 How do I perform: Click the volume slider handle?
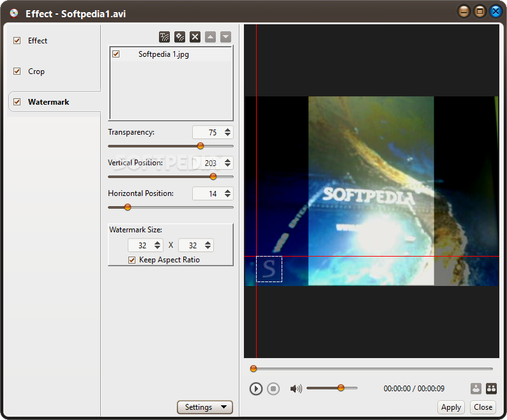[341, 387]
